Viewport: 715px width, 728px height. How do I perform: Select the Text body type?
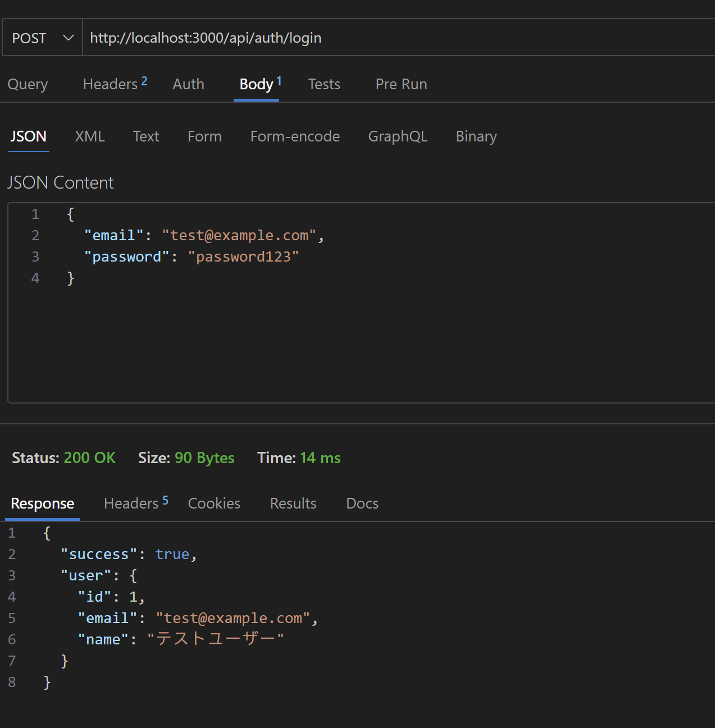[146, 136]
